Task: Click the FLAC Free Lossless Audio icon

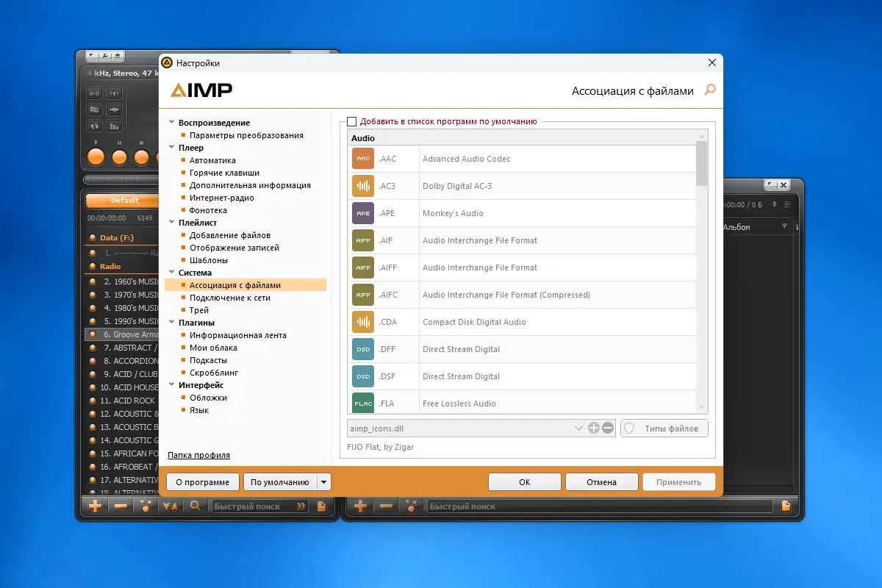Action: pos(362,403)
